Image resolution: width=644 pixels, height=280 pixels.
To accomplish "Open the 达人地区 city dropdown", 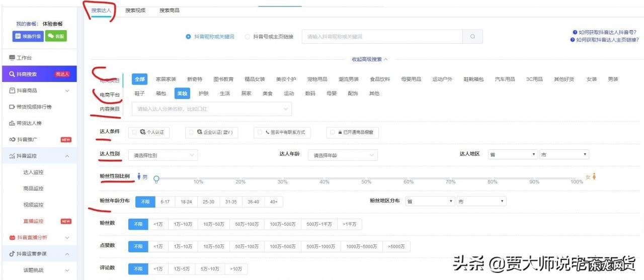I will click(x=564, y=155).
